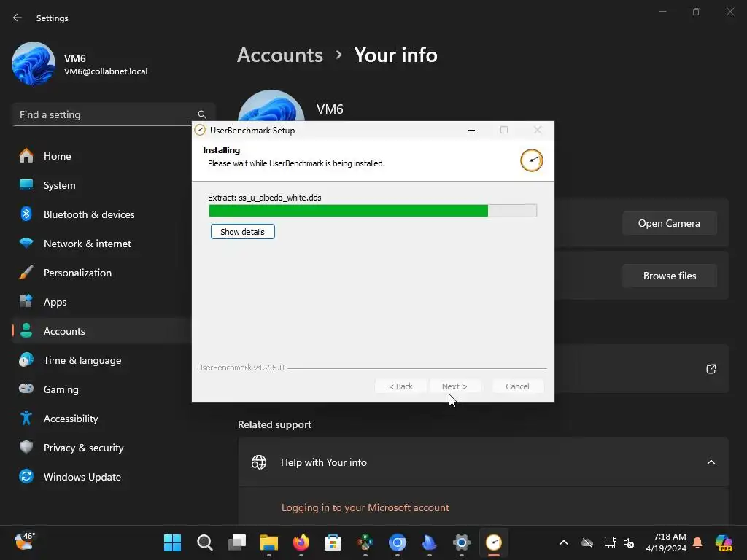Show hidden system tray icons
The height and width of the screenshot is (560, 747).
564,542
